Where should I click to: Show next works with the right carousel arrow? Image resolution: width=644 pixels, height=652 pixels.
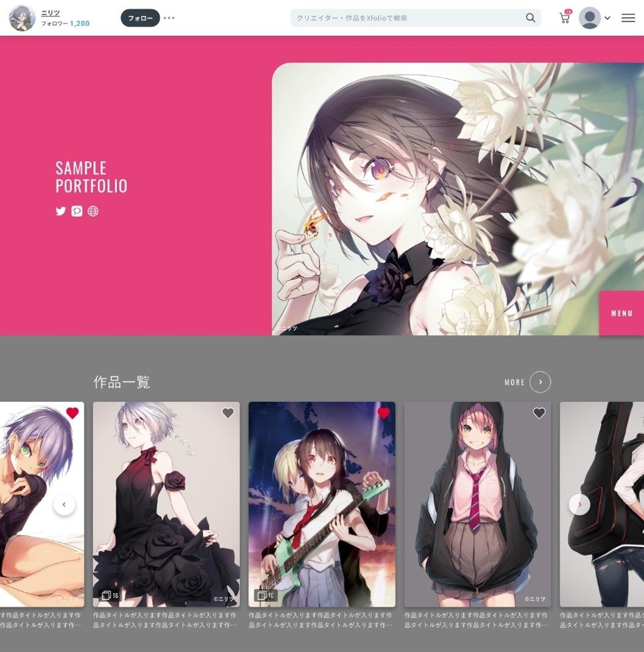click(579, 505)
